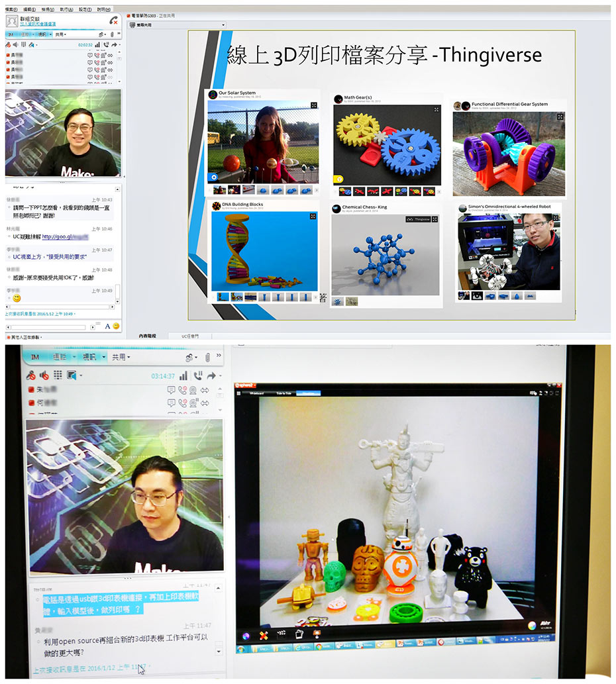Click the webcam icon in the 朱 row
The image size is (616, 684).
pyautogui.click(x=193, y=389)
